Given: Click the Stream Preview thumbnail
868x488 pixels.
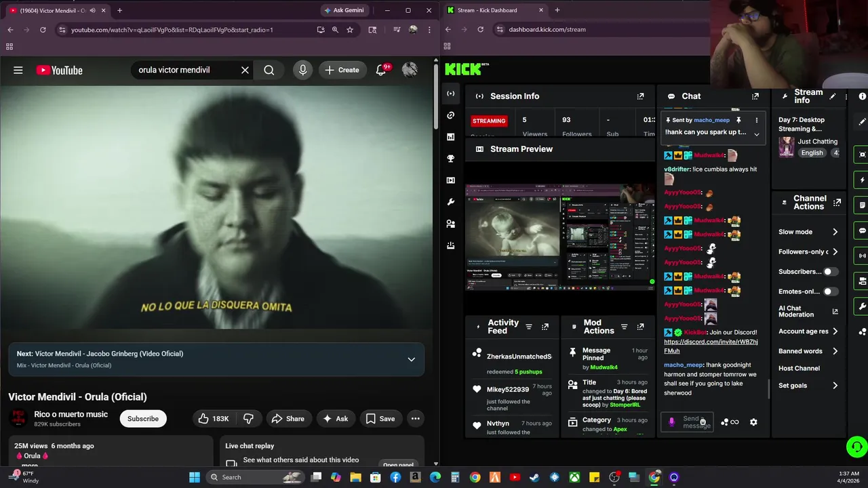Looking at the screenshot, I should pyautogui.click(x=560, y=237).
